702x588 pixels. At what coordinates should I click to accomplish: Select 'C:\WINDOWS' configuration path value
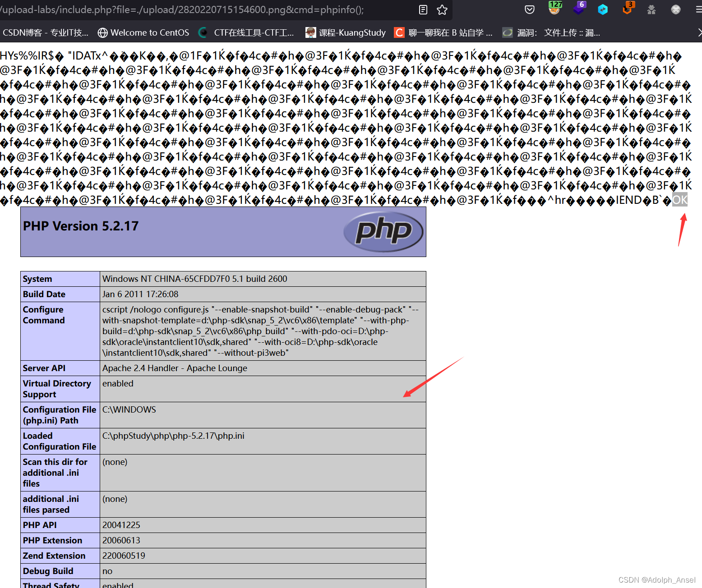tap(129, 409)
